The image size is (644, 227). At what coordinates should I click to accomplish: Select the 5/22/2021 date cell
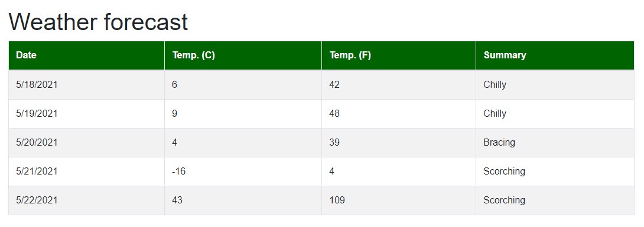86,200
